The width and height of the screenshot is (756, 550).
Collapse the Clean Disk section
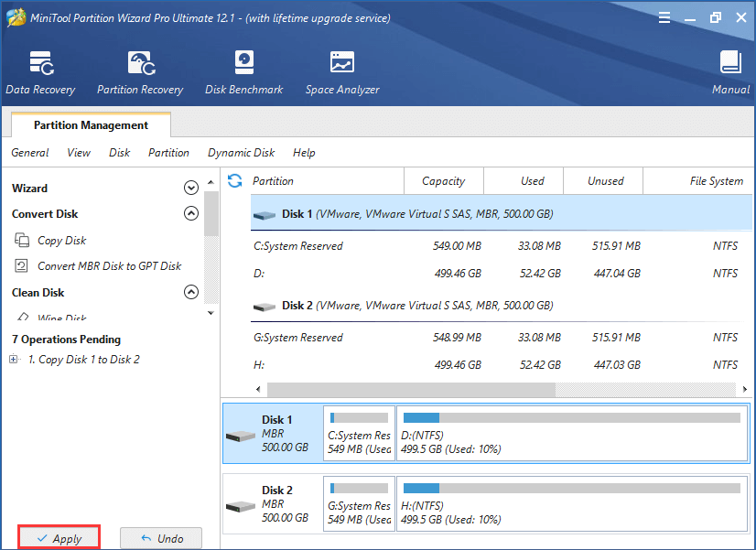(x=191, y=292)
